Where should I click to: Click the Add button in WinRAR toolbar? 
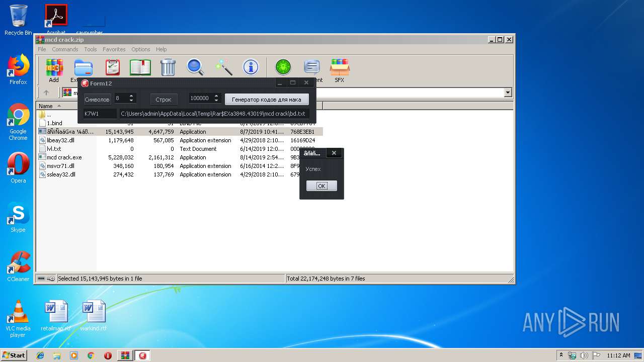coord(54,70)
